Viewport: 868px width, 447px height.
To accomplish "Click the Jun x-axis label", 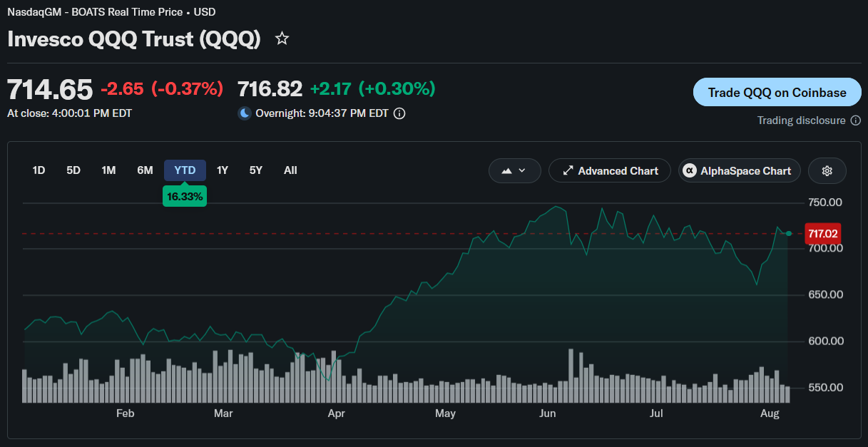I will pyautogui.click(x=548, y=413).
